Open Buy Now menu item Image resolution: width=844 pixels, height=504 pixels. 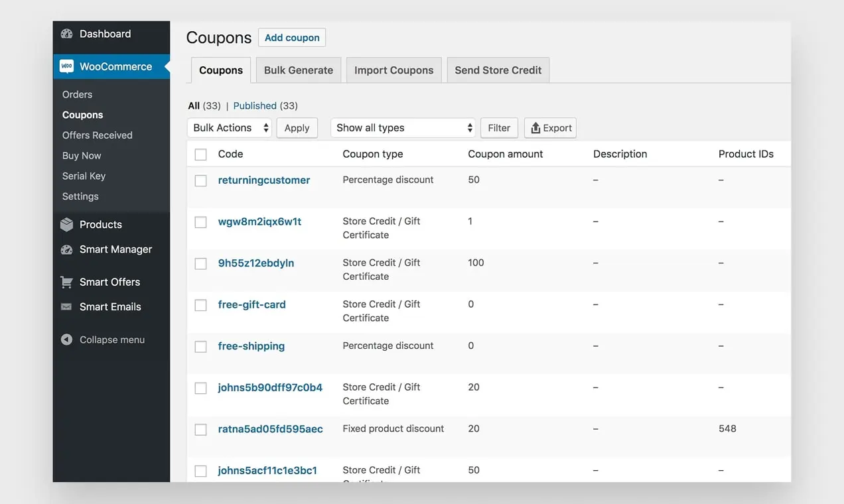82,156
